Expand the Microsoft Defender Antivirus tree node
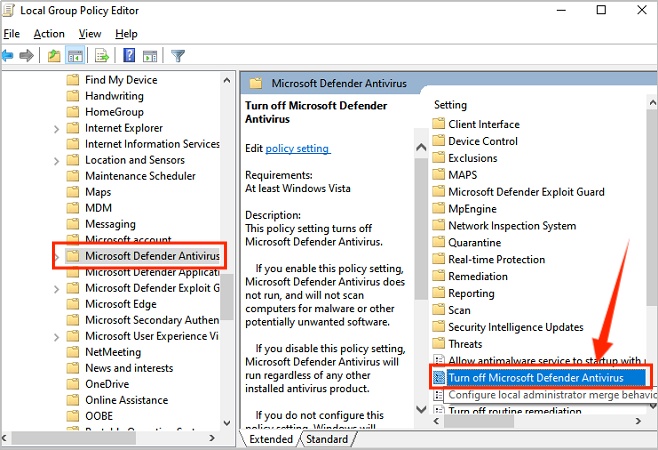 click(57, 256)
